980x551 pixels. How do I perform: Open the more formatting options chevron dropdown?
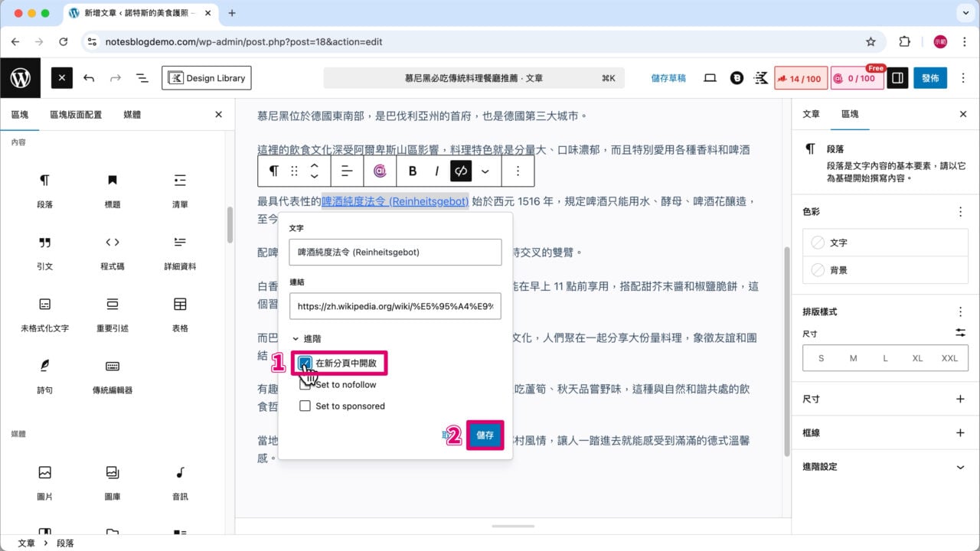tap(485, 171)
